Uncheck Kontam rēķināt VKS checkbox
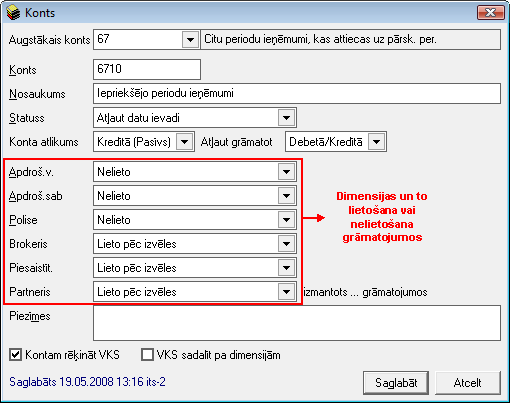Screen dimensions: 510x403 pos(15,355)
